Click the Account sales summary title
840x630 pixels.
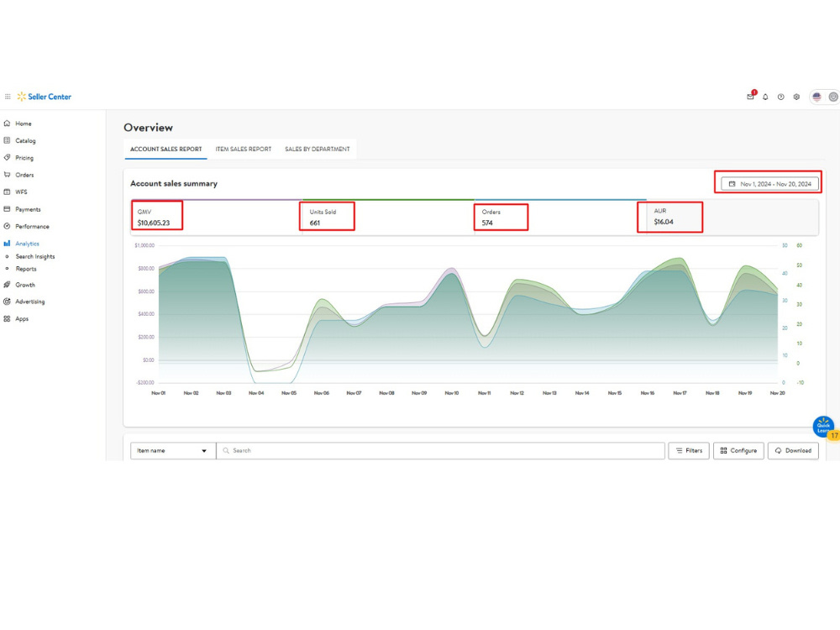174,183
